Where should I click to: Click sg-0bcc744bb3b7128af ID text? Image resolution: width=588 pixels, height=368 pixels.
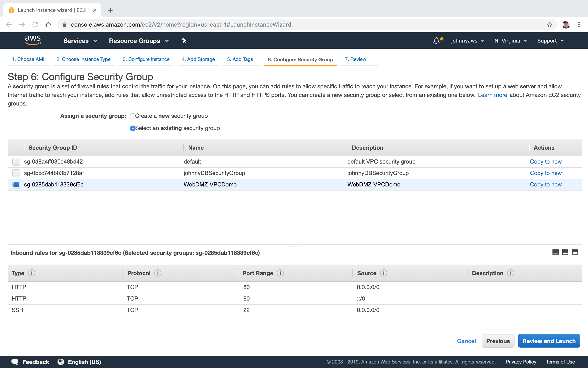click(54, 173)
